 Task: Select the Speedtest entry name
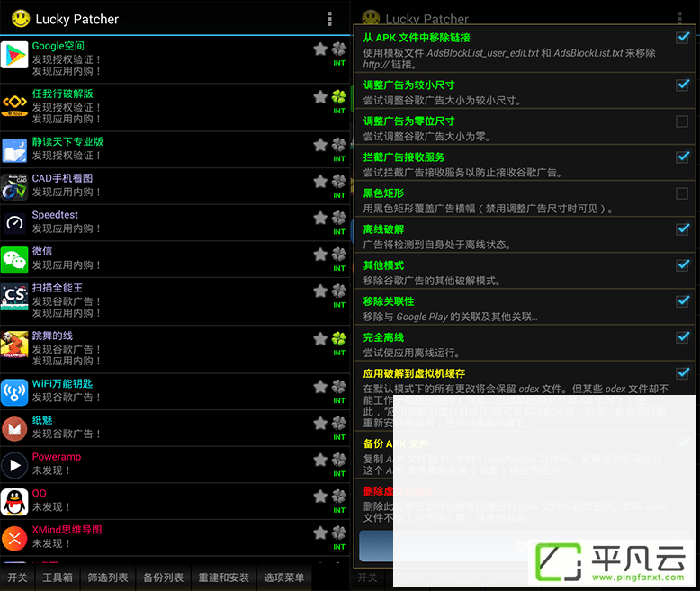click(x=55, y=215)
